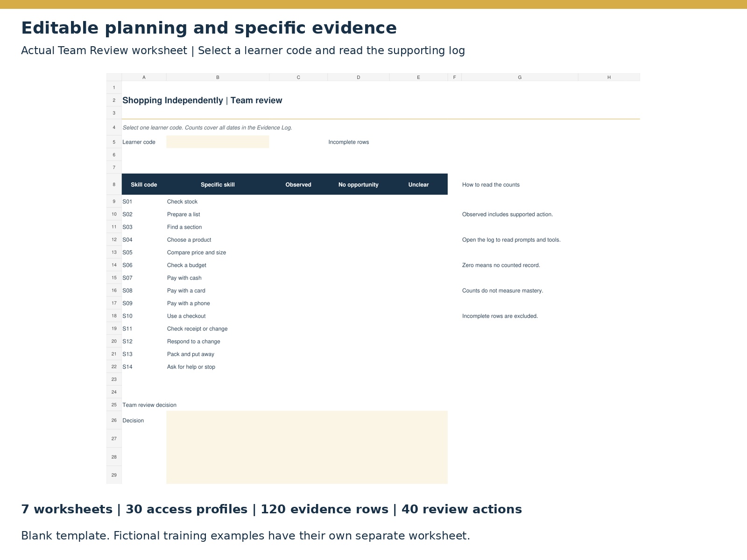Click 'Zero means no counted record.' note
This screenshot has width=747, height=560.
tap(501, 266)
